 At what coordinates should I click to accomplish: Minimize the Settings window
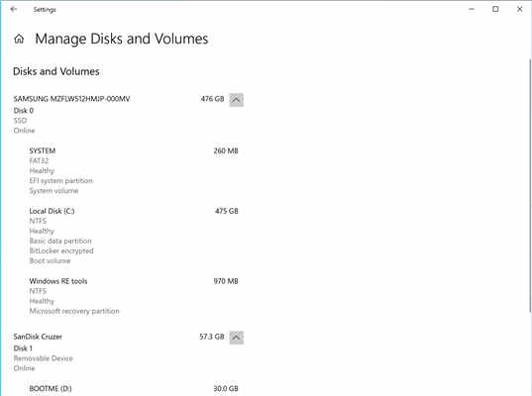(x=472, y=10)
